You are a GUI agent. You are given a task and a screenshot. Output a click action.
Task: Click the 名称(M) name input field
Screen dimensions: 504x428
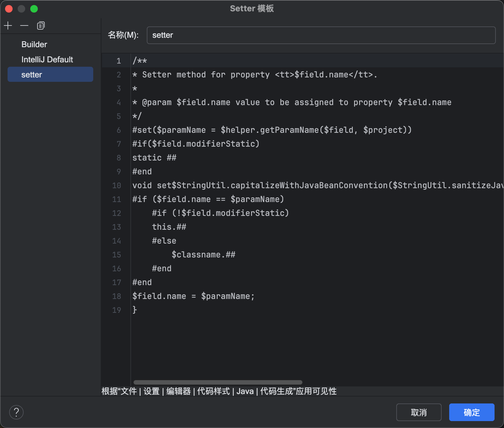(x=321, y=35)
